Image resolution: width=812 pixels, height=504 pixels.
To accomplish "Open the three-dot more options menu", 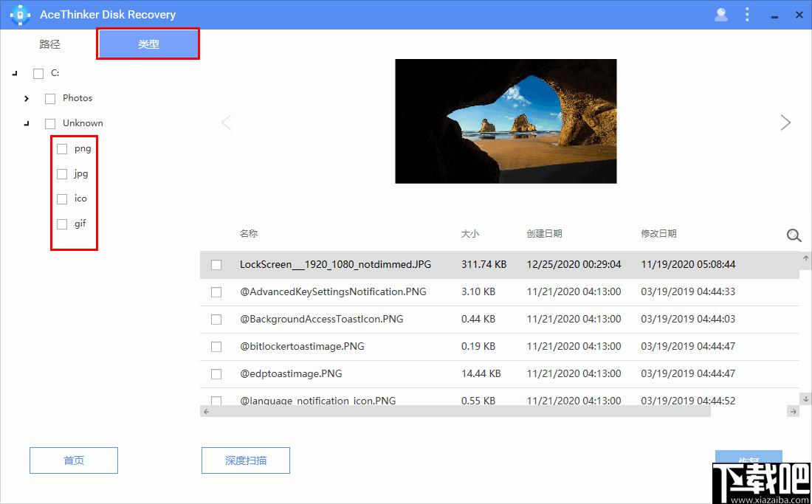I will pyautogui.click(x=747, y=15).
